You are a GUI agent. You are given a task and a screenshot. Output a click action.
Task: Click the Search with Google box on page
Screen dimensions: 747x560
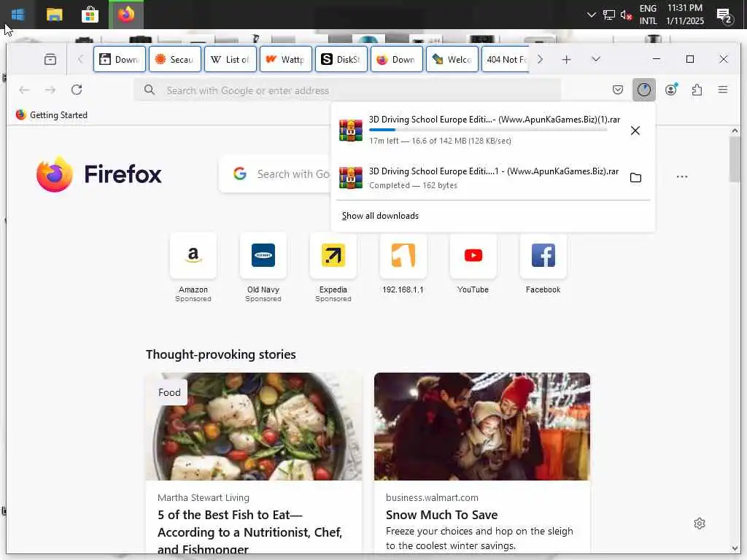point(275,174)
